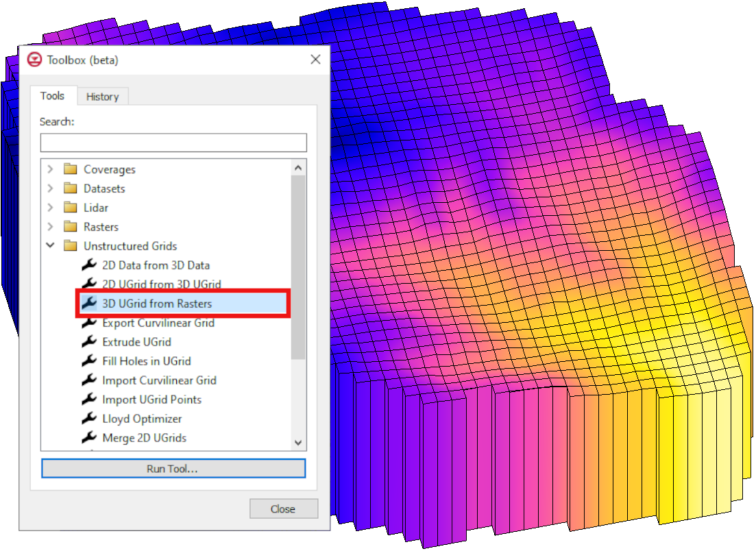Select the Merge 2D UGrids tool icon
Image resolution: width=756 pixels, height=551 pixels.
(x=88, y=438)
